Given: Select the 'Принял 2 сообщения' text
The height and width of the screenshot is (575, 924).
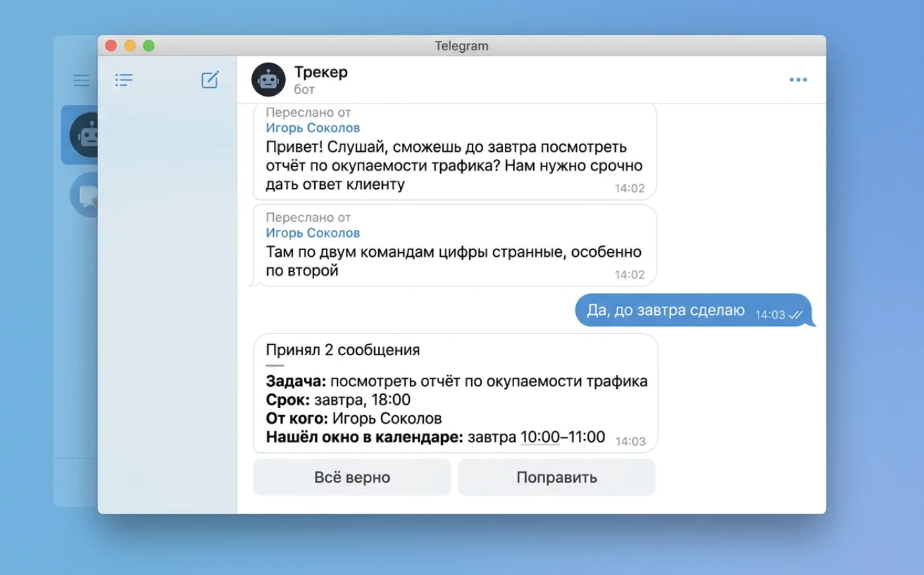Looking at the screenshot, I should pos(343,350).
